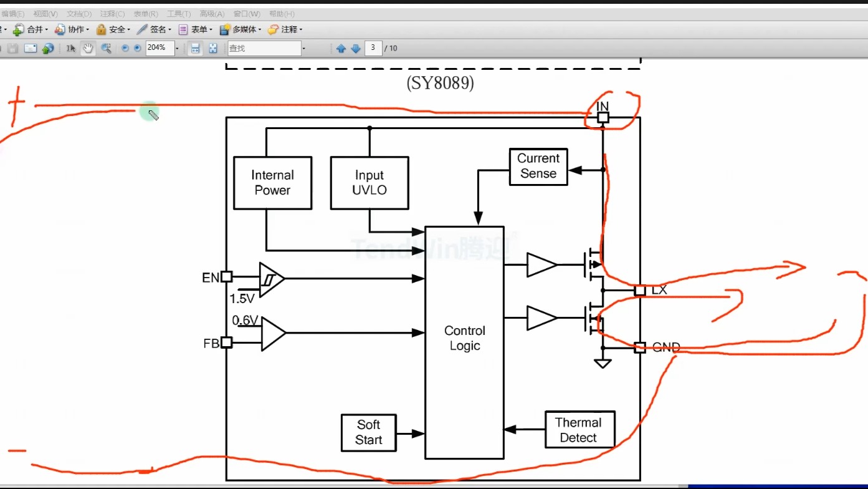Click the FB pin label
The height and width of the screenshot is (489, 868).
coord(211,343)
